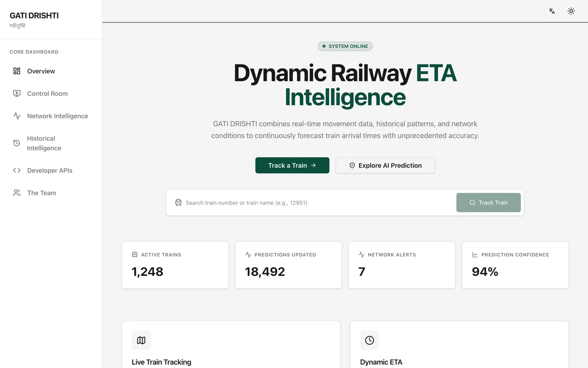The width and height of the screenshot is (588, 368).
Task: Select the Active Trains 1,248 card
Action: click(x=175, y=265)
